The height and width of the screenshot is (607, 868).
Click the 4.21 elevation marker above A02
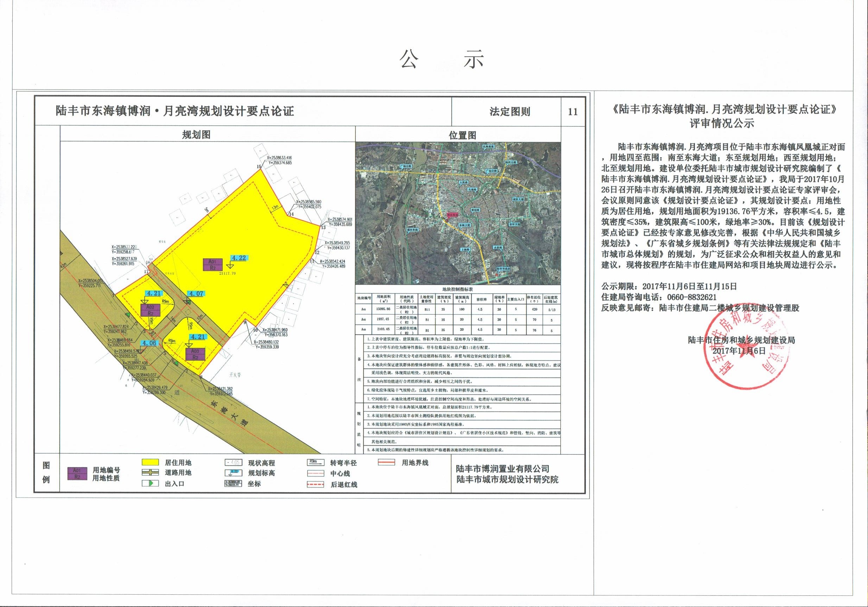click(x=154, y=293)
